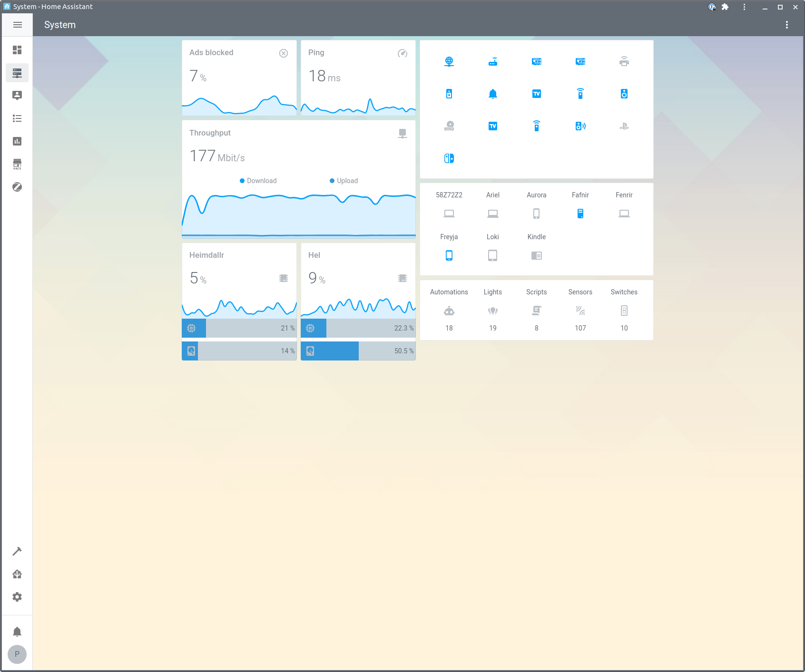
Task: Open the Ping card
Action: click(358, 78)
